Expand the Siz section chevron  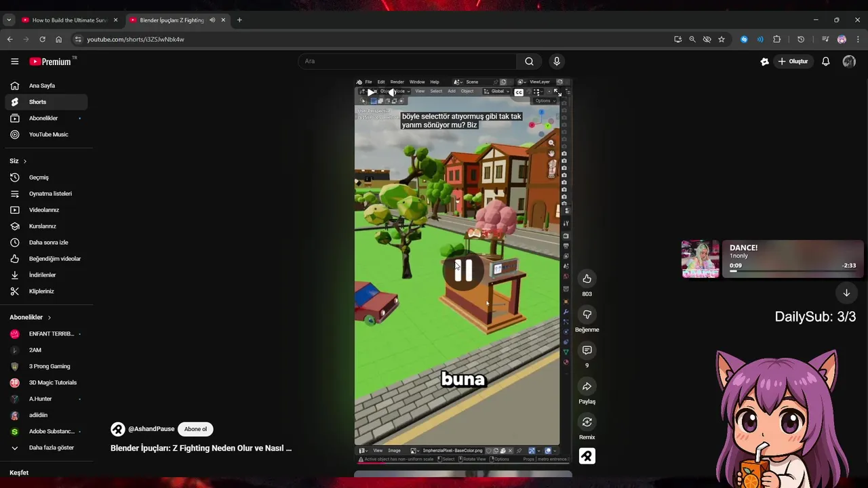click(x=25, y=161)
